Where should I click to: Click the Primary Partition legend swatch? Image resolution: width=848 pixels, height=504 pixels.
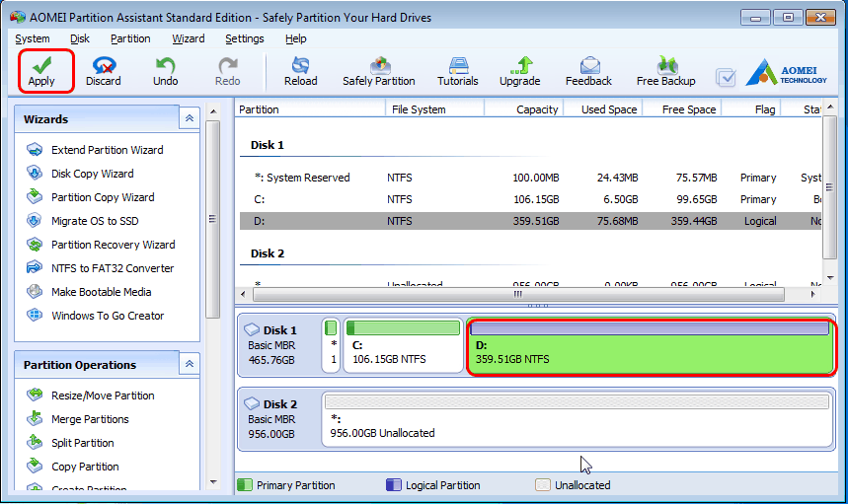245,485
